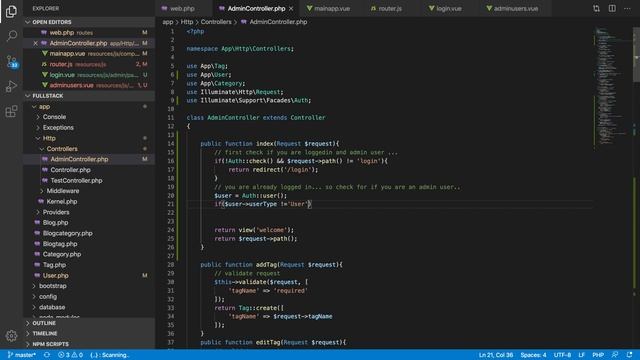Image resolution: width=640 pixels, height=360 pixels.
Task: Close AdminController.php in Open Editors
Action: coord(36,43)
